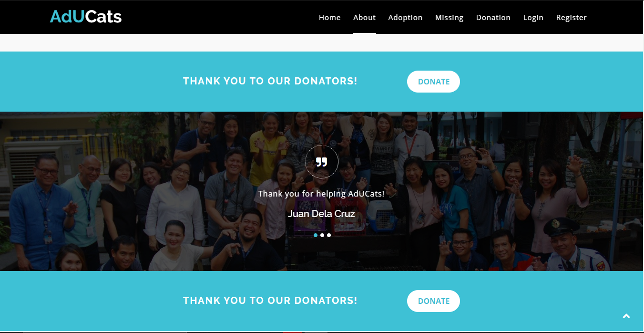Open the Login link

tap(533, 17)
